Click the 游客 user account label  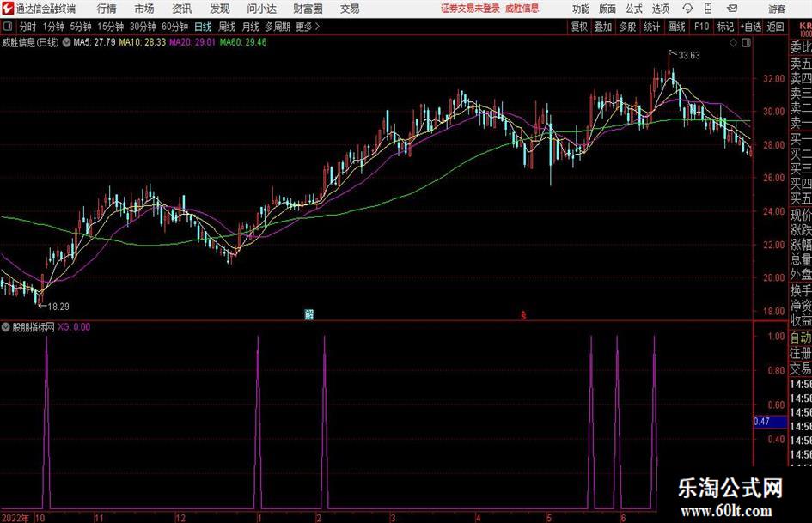tap(777, 9)
